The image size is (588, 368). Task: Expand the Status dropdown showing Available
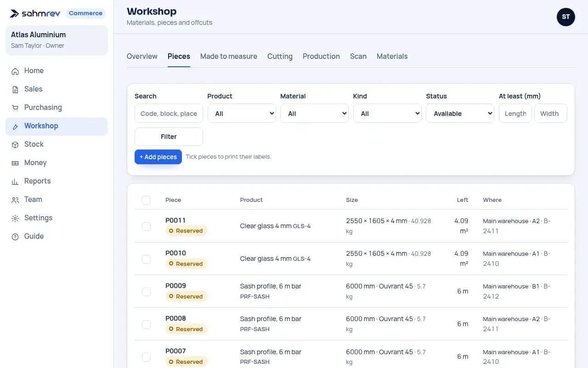coord(460,113)
